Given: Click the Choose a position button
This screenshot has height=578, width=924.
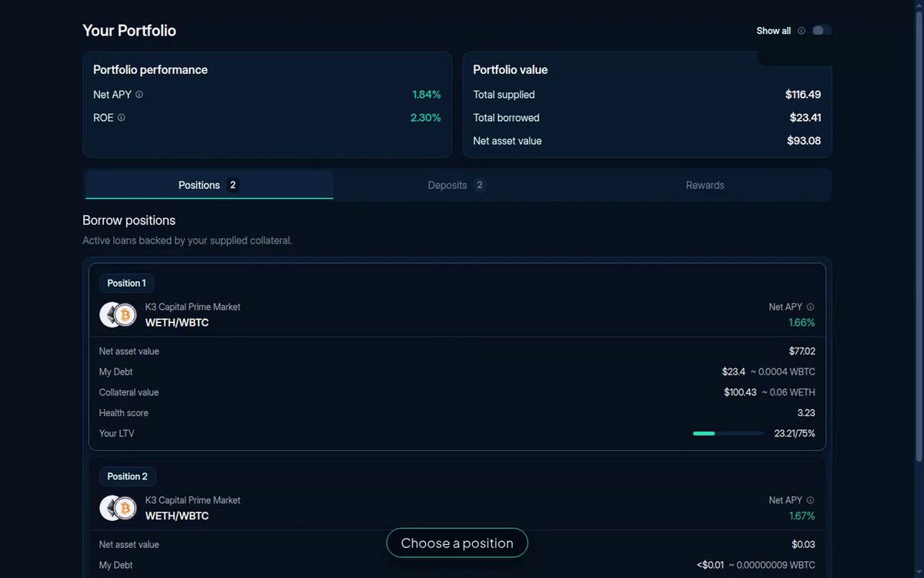Looking at the screenshot, I should [457, 543].
